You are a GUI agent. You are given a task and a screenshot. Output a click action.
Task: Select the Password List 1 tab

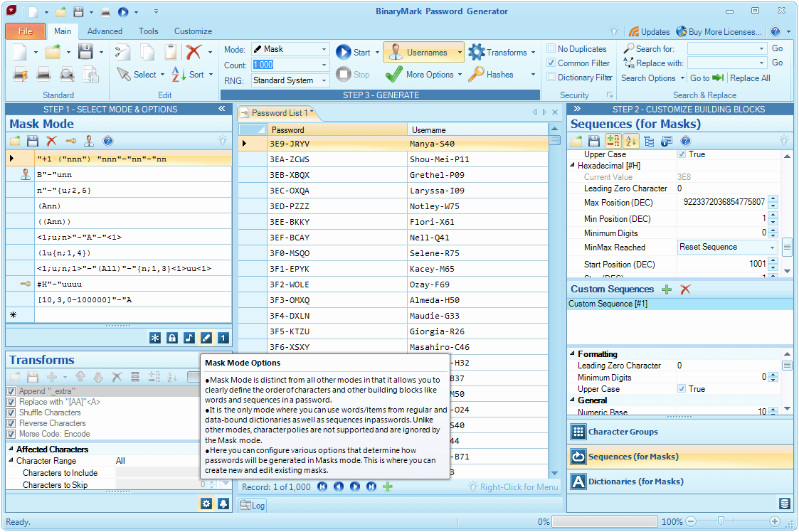click(279, 112)
